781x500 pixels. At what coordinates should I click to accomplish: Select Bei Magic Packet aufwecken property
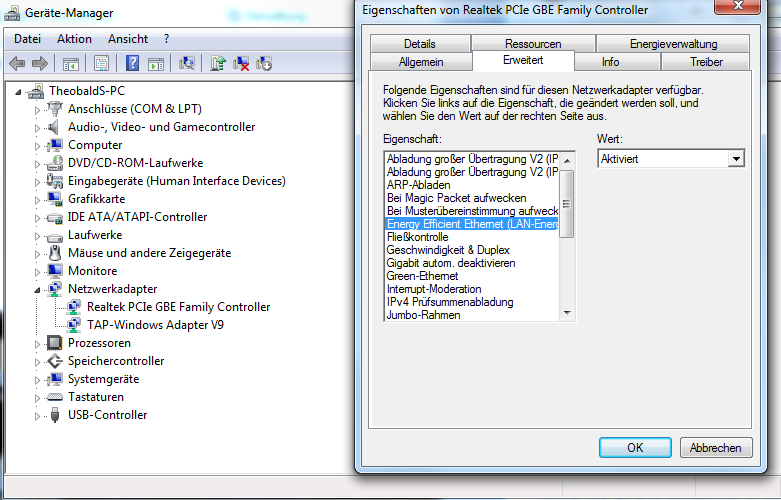pyautogui.click(x=472, y=198)
